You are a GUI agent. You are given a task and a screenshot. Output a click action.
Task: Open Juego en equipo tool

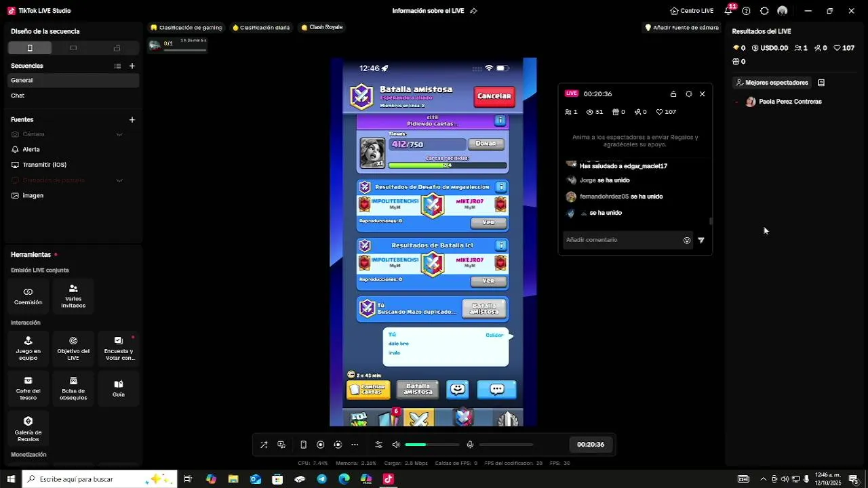(28, 348)
